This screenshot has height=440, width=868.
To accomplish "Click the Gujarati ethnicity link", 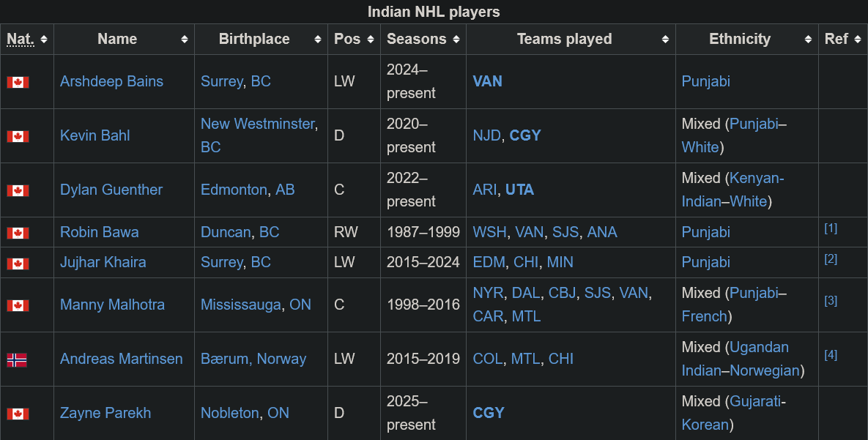I will click(x=755, y=401).
